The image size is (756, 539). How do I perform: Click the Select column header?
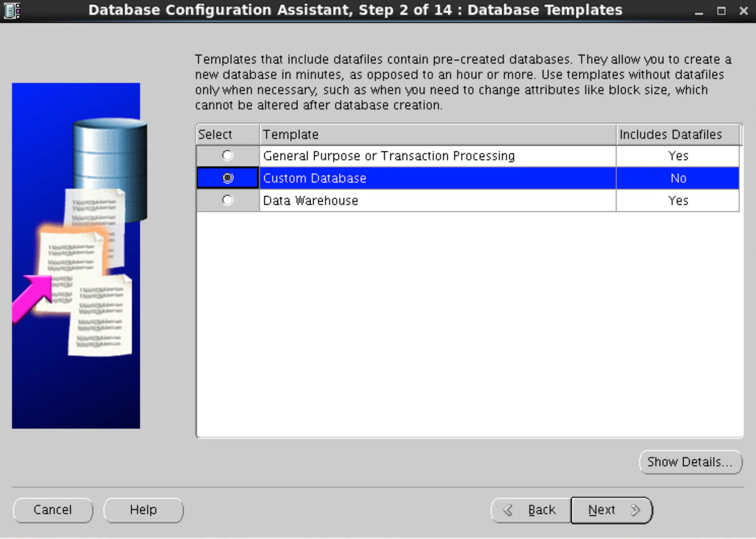coord(228,135)
